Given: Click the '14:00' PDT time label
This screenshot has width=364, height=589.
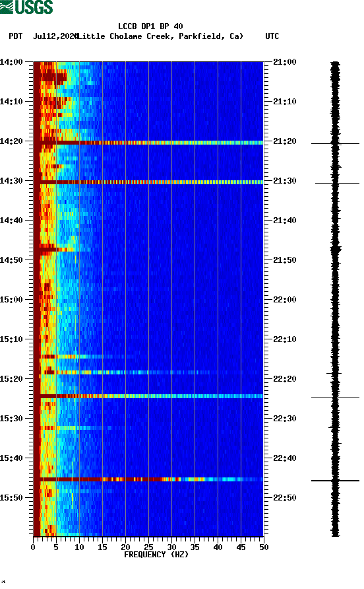Looking at the screenshot, I should click(11, 62).
